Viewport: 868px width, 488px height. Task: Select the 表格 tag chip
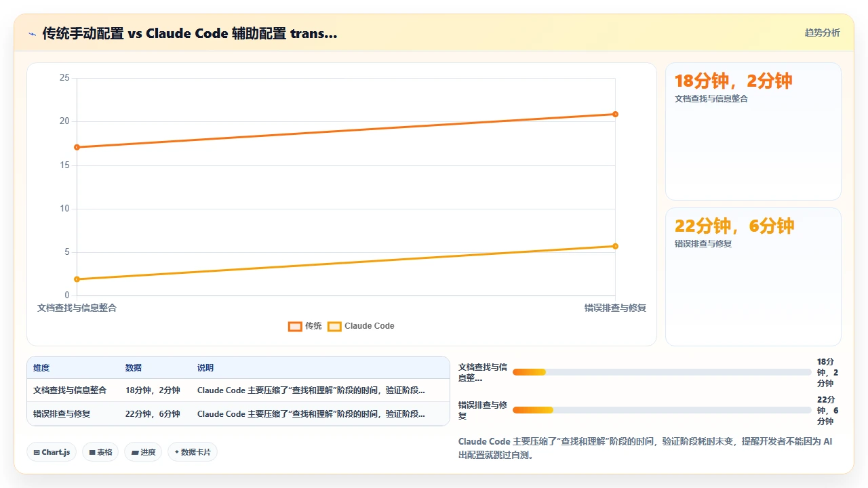click(x=100, y=452)
